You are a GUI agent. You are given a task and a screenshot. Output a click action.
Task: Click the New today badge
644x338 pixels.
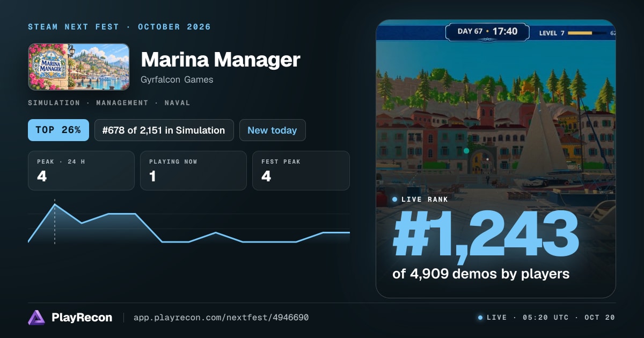[272, 130]
